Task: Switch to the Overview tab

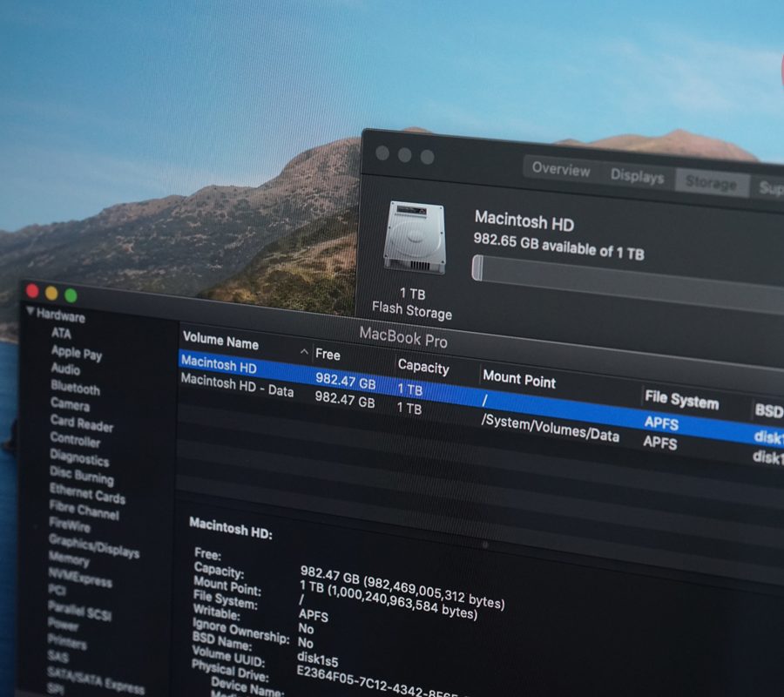Action: point(560,170)
